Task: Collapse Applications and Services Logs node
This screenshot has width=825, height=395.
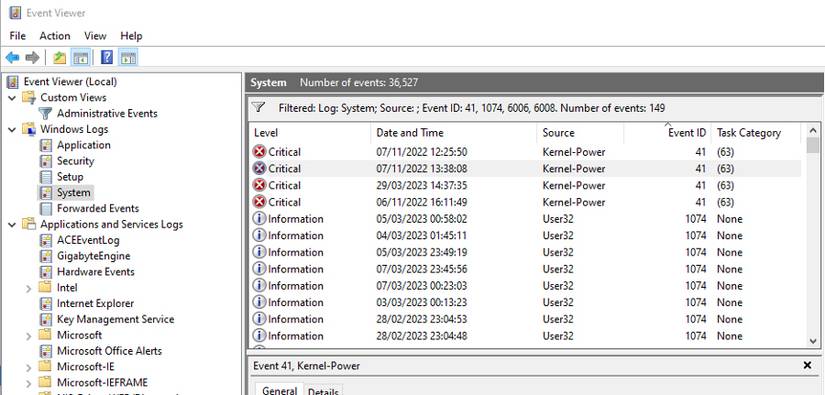Action: click(x=12, y=225)
